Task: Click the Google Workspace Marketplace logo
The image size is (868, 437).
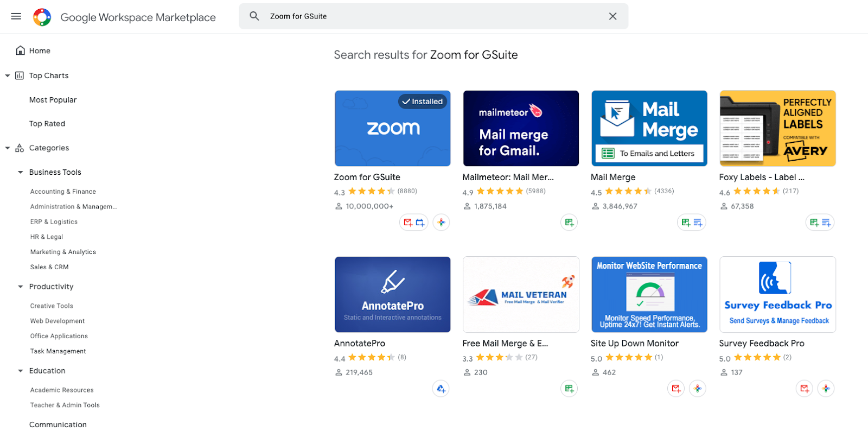Action: (x=42, y=17)
